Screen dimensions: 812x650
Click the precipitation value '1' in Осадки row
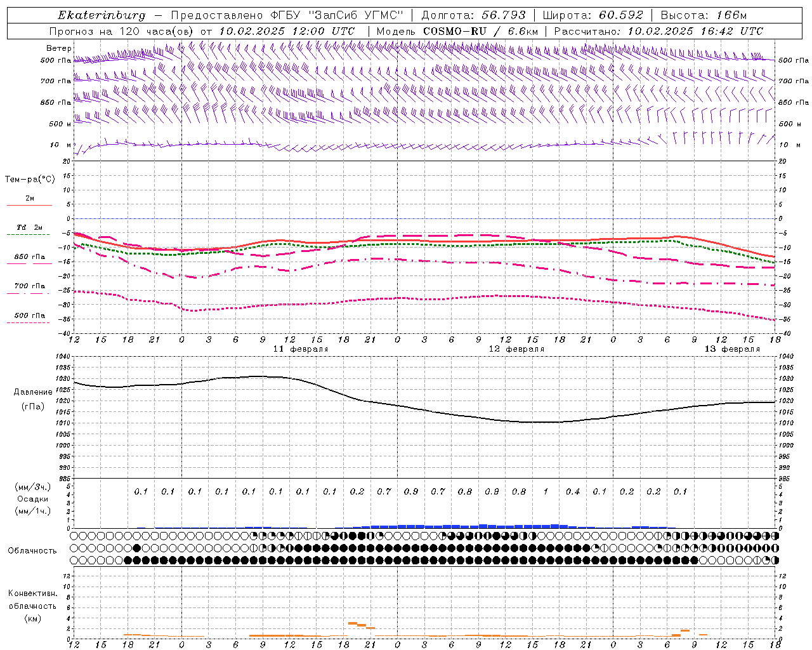coord(546,491)
